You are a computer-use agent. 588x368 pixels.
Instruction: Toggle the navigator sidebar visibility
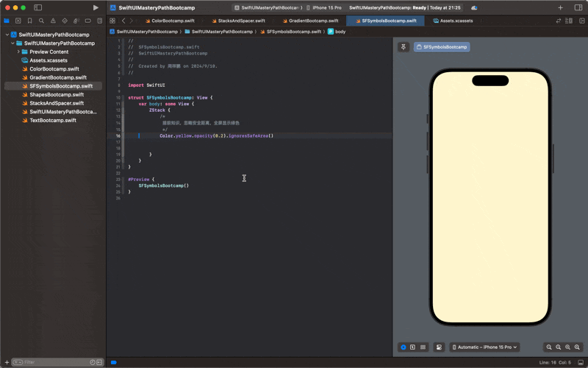point(38,7)
